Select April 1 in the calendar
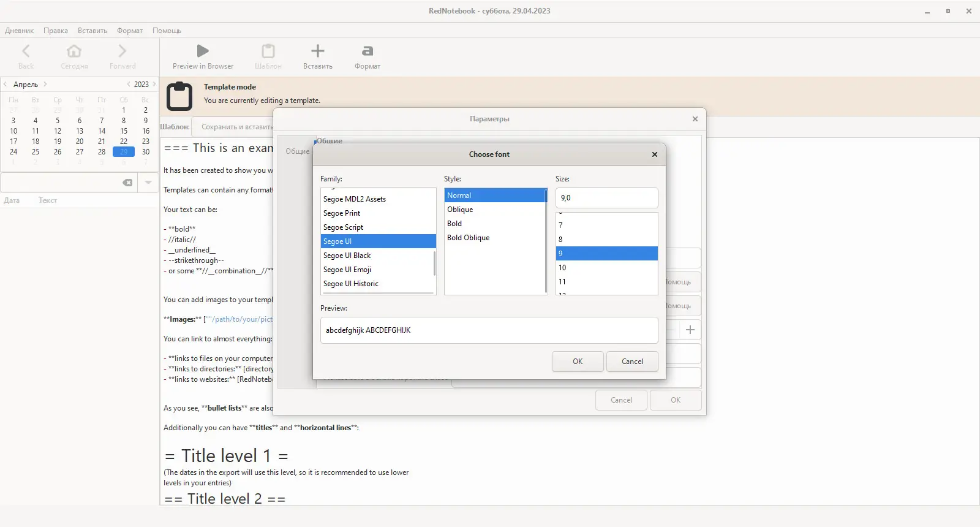Image resolution: width=980 pixels, height=527 pixels. pos(124,110)
